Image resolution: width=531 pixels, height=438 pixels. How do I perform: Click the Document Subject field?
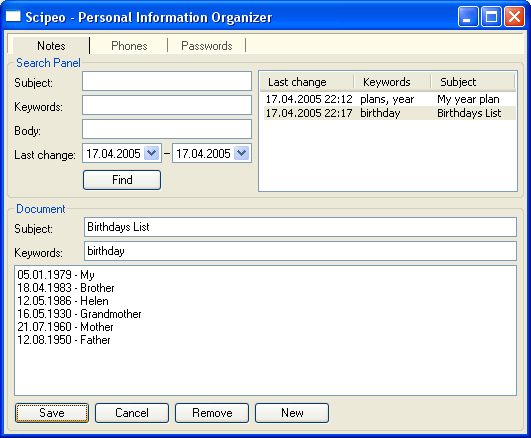pyautogui.click(x=300, y=227)
